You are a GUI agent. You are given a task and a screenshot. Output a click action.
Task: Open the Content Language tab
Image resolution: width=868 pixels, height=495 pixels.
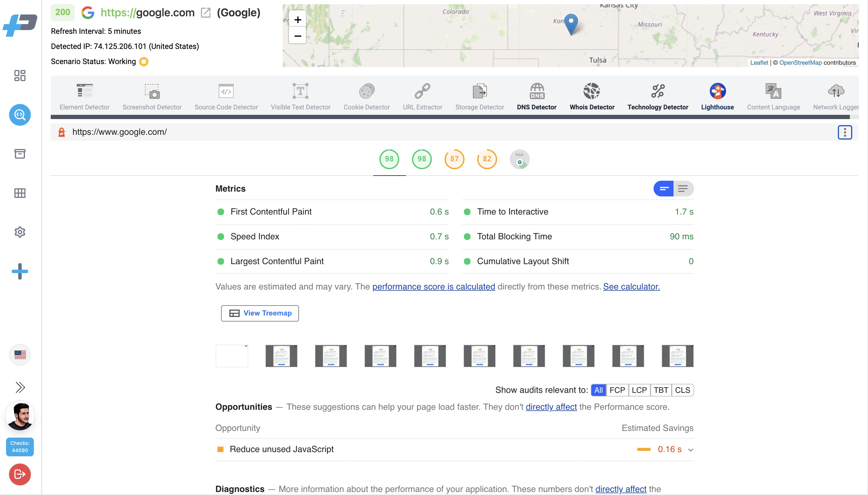coord(773,97)
